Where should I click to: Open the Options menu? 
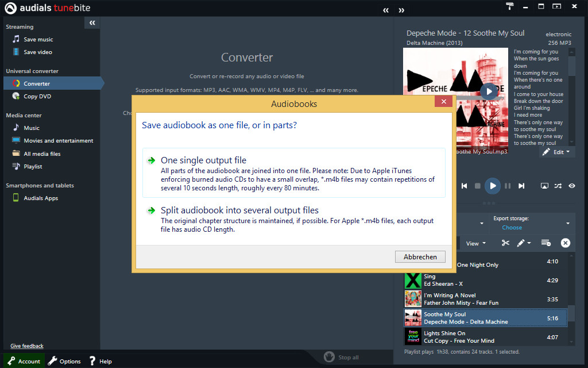64,361
